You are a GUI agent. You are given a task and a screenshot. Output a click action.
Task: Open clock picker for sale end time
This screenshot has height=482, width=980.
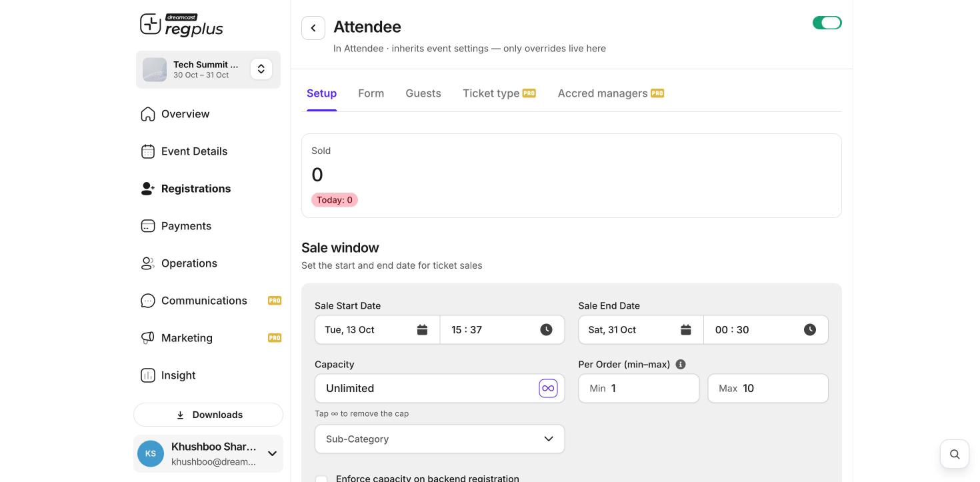point(810,330)
